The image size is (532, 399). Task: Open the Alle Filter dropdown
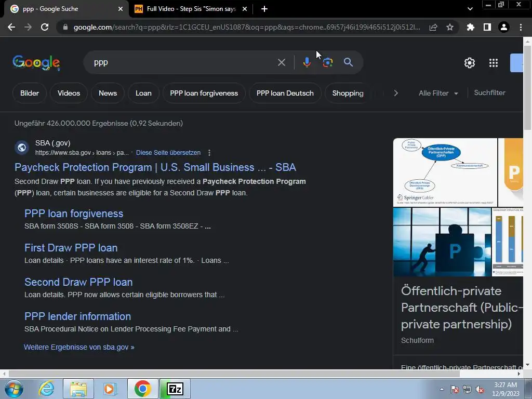coord(438,93)
